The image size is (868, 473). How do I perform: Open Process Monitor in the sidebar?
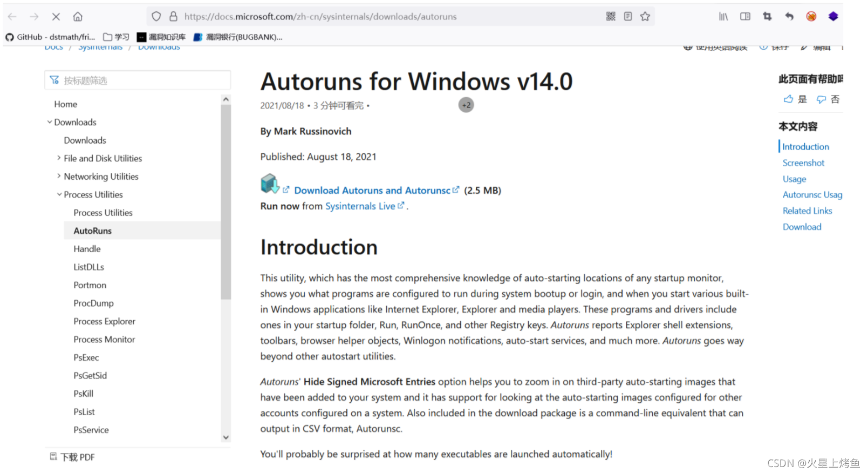104,340
